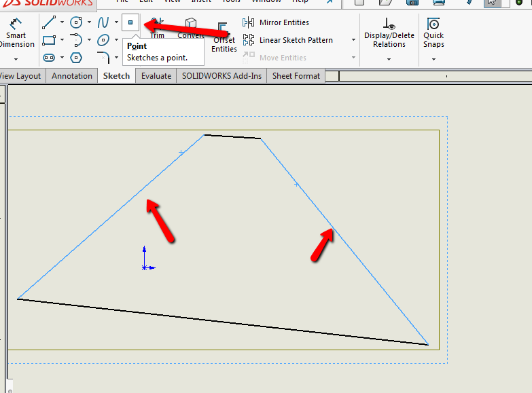This screenshot has width=532, height=393.
Task: Click the sketch point on left line
Action: (181, 153)
